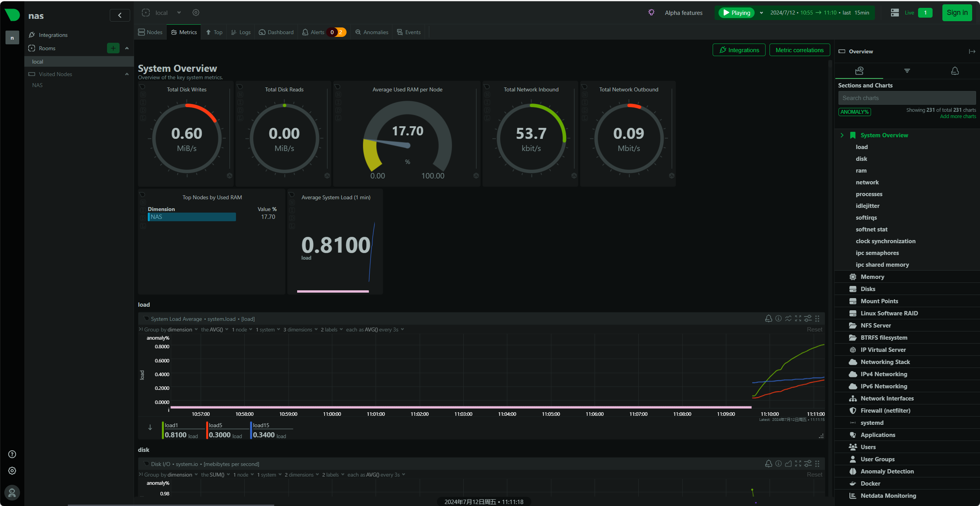Viewport: 980px width, 506px height.
Task: Open settings sliders on Disk I/O chart
Action: click(x=808, y=464)
